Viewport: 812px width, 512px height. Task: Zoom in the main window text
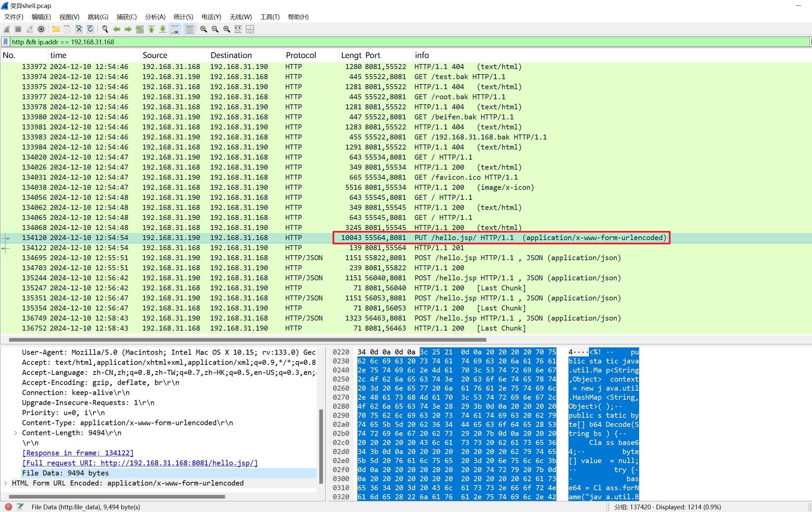tap(204, 30)
